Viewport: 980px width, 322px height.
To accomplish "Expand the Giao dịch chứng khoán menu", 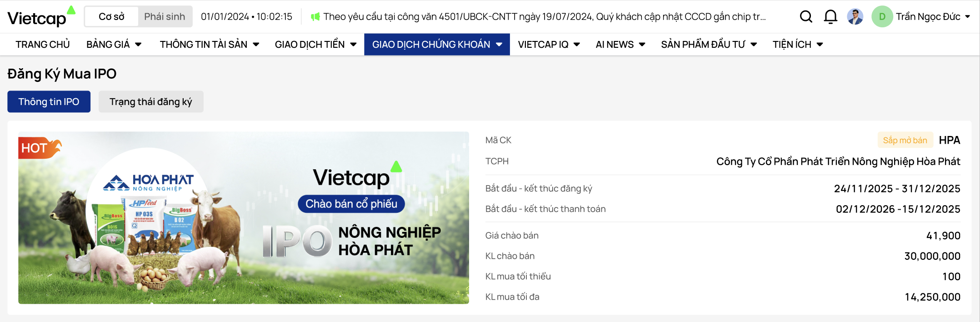I will pos(437,45).
